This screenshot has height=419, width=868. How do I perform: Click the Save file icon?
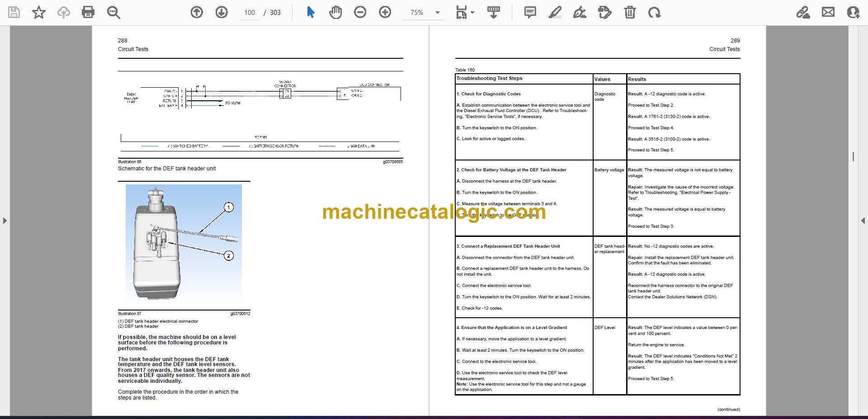[x=14, y=12]
